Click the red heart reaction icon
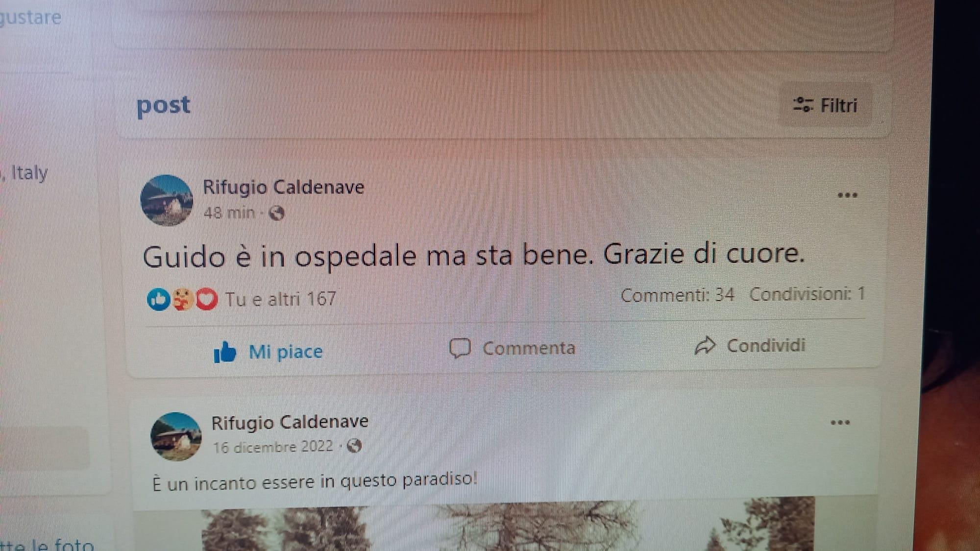This screenshot has width=980, height=551. tap(207, 299)
